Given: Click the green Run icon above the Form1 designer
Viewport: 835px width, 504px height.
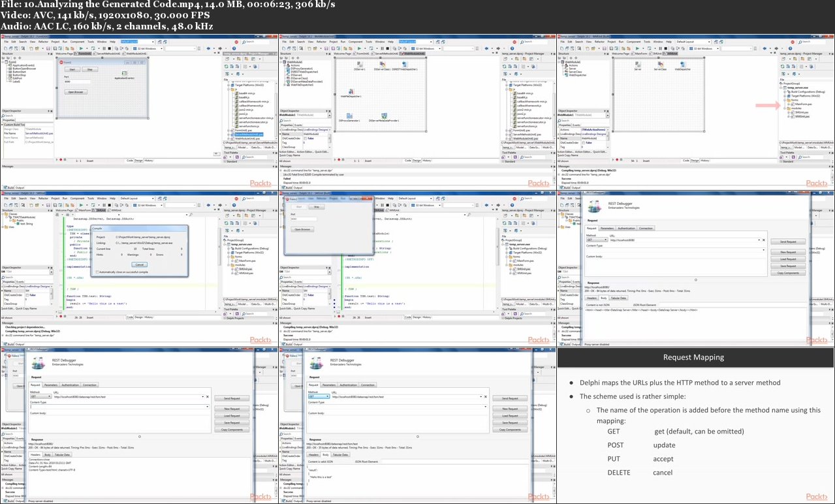Looking at the screenshot, I should 81,48.
